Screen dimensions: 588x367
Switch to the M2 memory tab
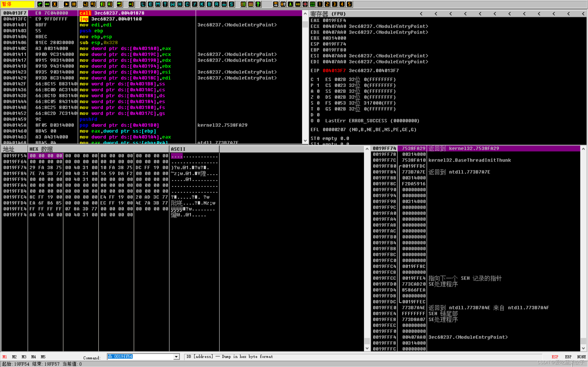[14, 357]
